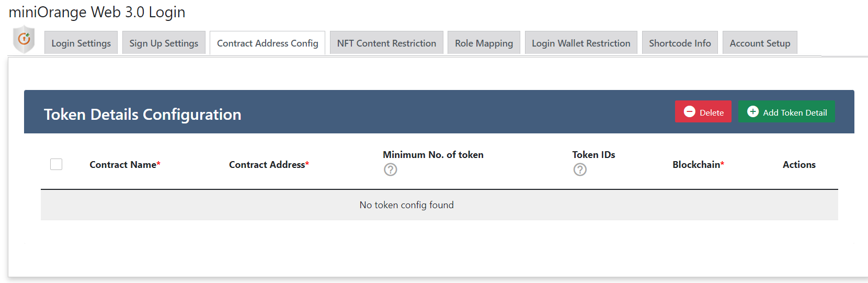This screenshot has width=868, height=283.
Task: Open the Login Settings tab
Action: tap(81, 43)
